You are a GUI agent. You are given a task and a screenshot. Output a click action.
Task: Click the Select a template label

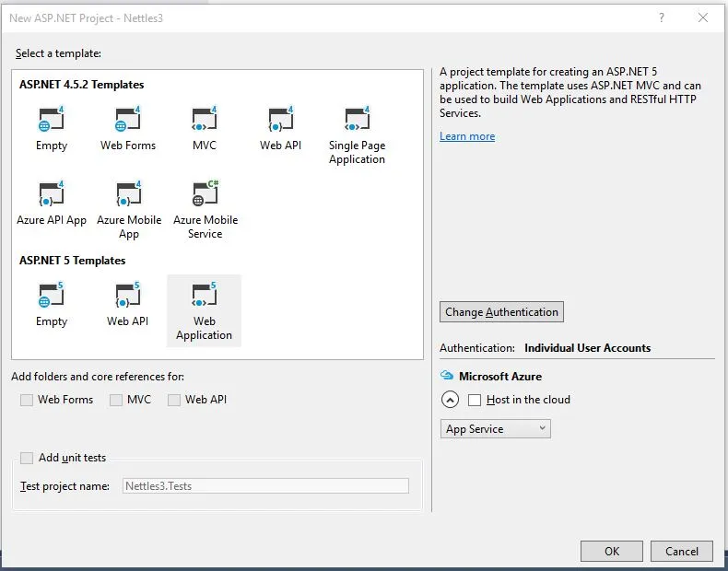58,53
